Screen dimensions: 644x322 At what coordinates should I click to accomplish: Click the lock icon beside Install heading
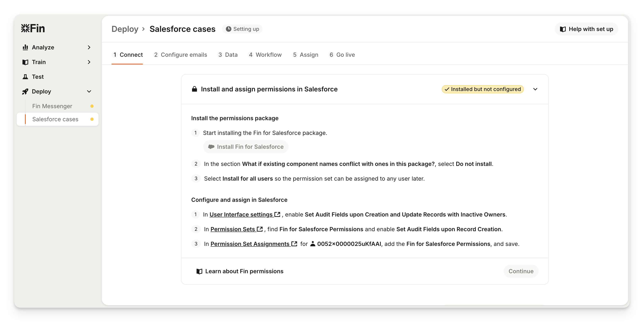(194, 89)
